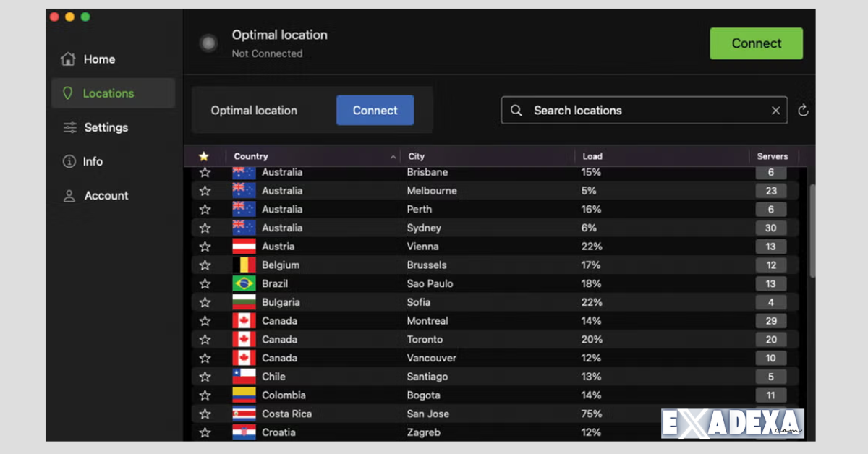
Task: Favorite the Sydney, Australia server
Action: point(205,227)
